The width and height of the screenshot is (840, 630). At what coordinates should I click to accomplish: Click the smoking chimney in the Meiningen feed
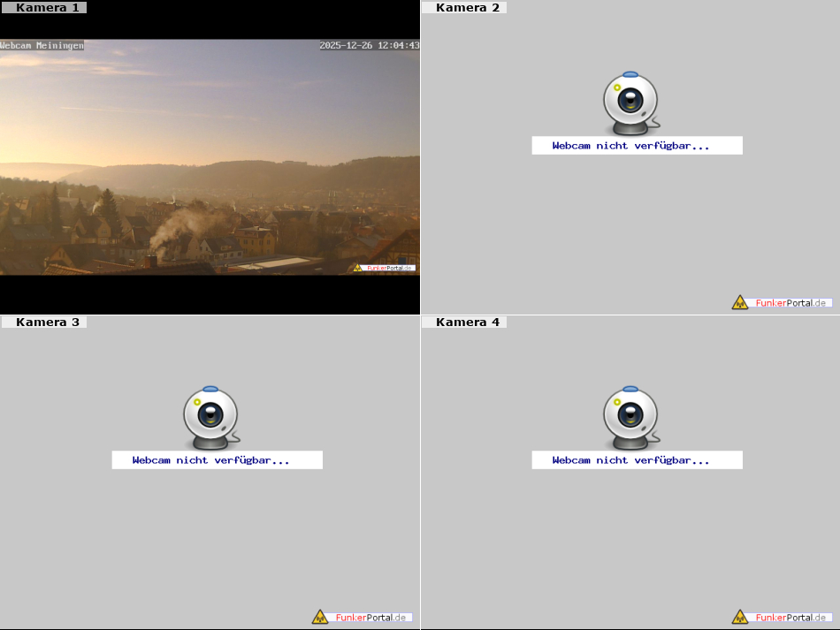pos(151,259)
